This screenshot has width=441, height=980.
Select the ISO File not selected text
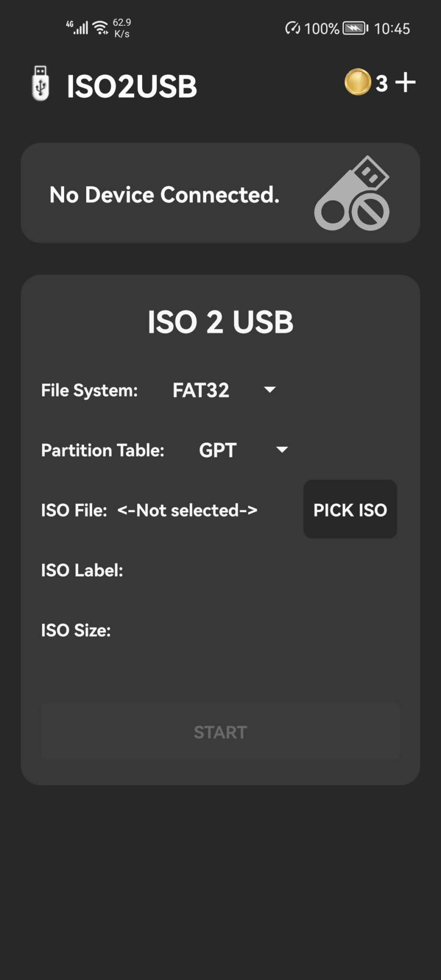tap(187, 510)
